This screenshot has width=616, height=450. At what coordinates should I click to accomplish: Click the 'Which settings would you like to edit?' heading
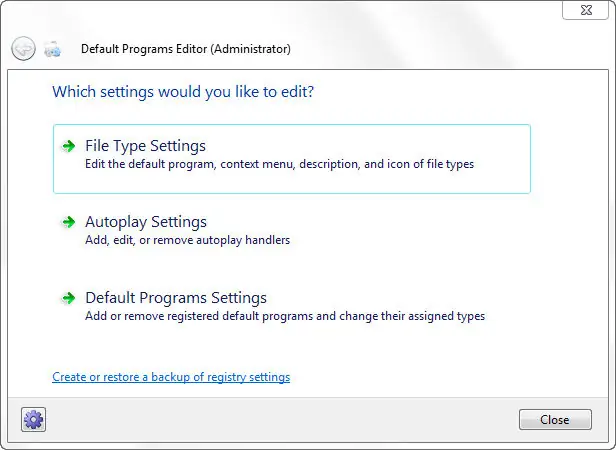[183, 92]
